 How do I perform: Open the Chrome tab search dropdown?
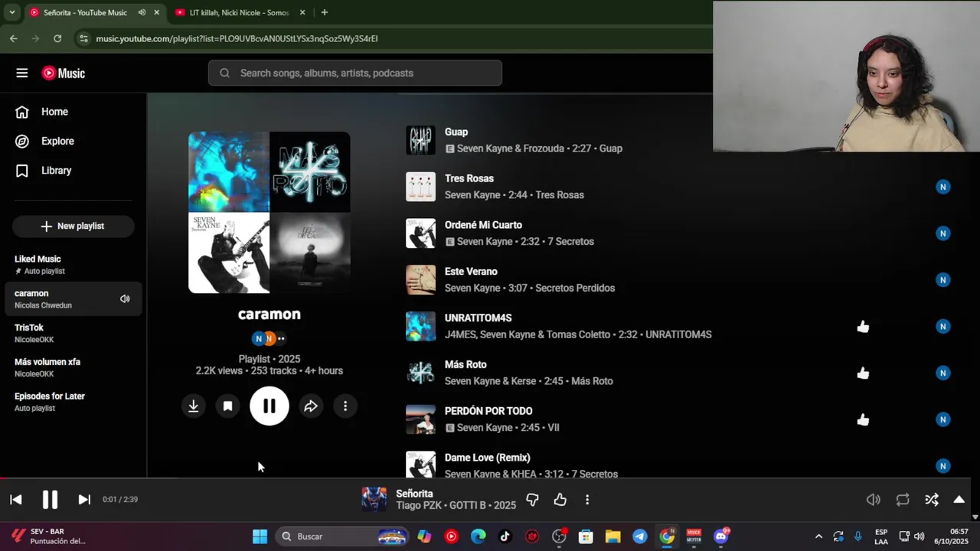[11, 12]
